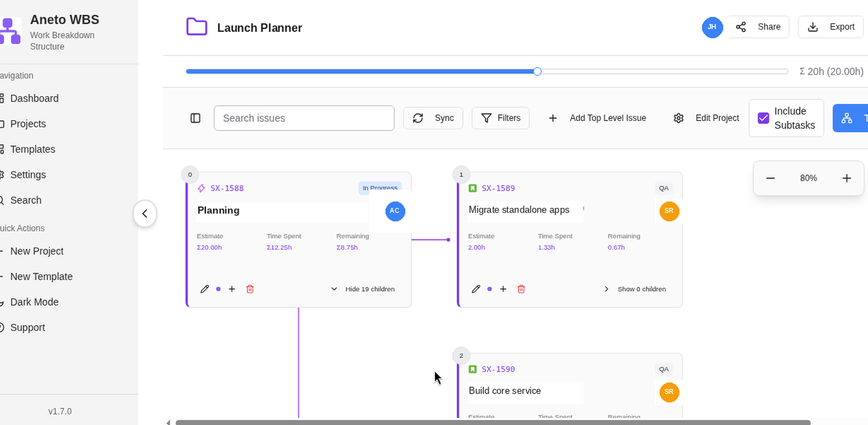Click Add Top Level Issue
This screenshot has height=425, width=868.
point(597,118)
